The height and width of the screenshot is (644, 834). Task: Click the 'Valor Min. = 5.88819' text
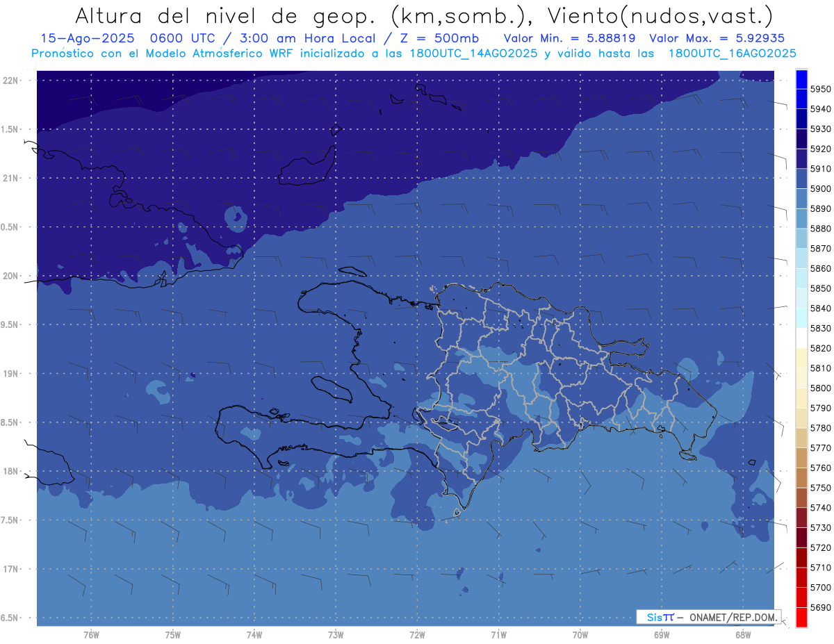[569, 38]
